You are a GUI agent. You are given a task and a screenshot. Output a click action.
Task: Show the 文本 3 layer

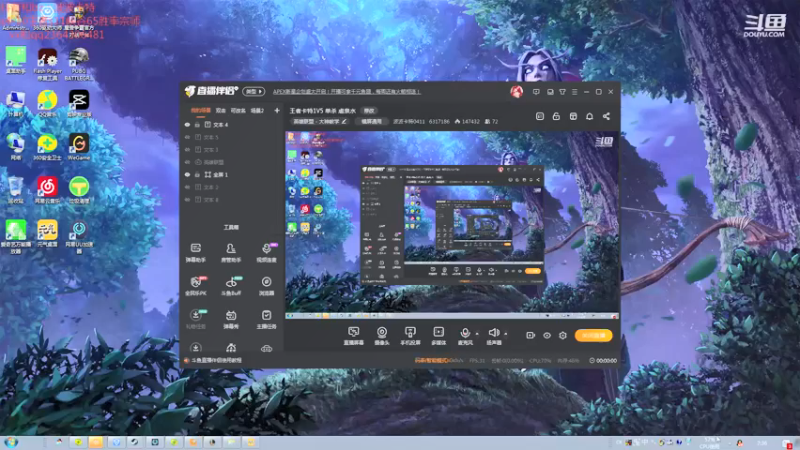click(x=187, y=149)
